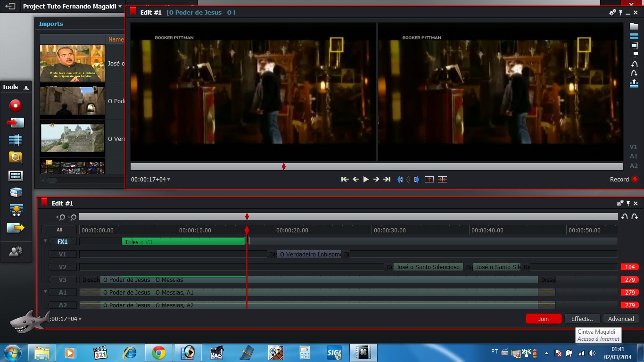This screenshot has width=644, height=362.
Task: Collapse the video tracks group triangle beside FX1
Action: [x=46, y=241]
